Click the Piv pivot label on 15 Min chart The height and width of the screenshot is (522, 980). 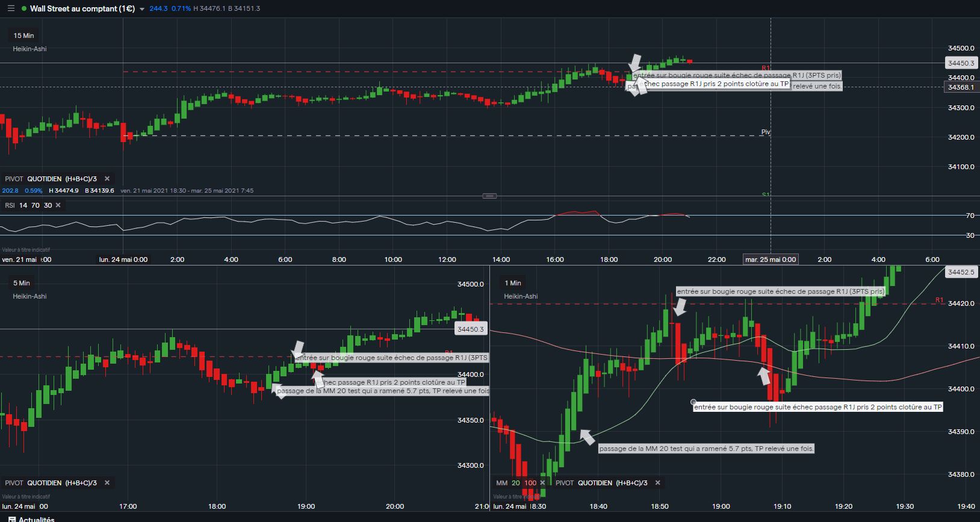[x=766, y=132]
